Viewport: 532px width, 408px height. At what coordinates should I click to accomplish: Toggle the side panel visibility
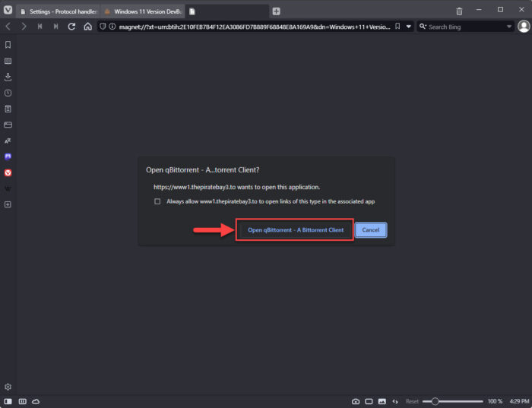click(x=8, y=401)
